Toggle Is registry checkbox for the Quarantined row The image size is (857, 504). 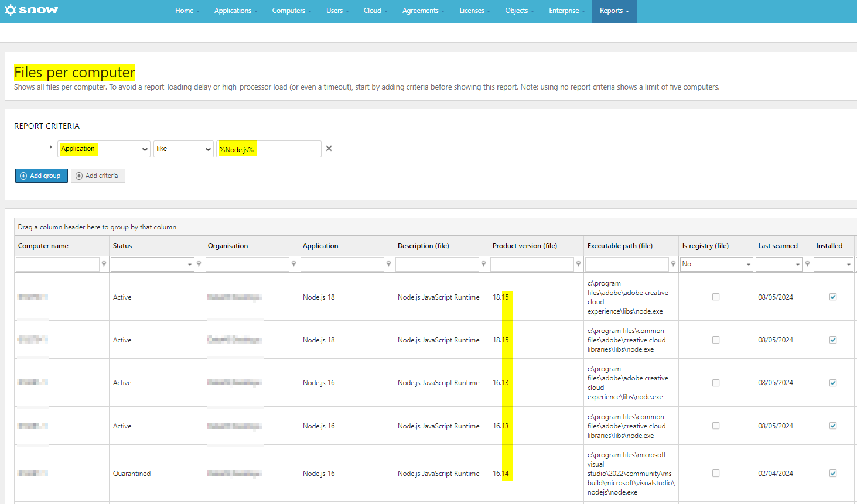point(716,474)
